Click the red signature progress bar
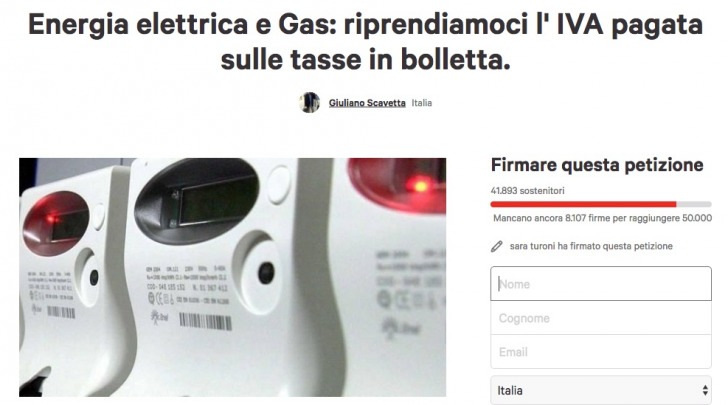Viewport: 728px width, 405px height. [x=583, y=204]
